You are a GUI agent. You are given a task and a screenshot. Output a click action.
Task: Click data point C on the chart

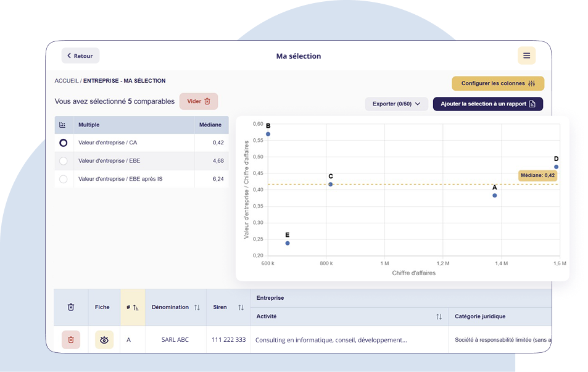(x=330, y=184)
